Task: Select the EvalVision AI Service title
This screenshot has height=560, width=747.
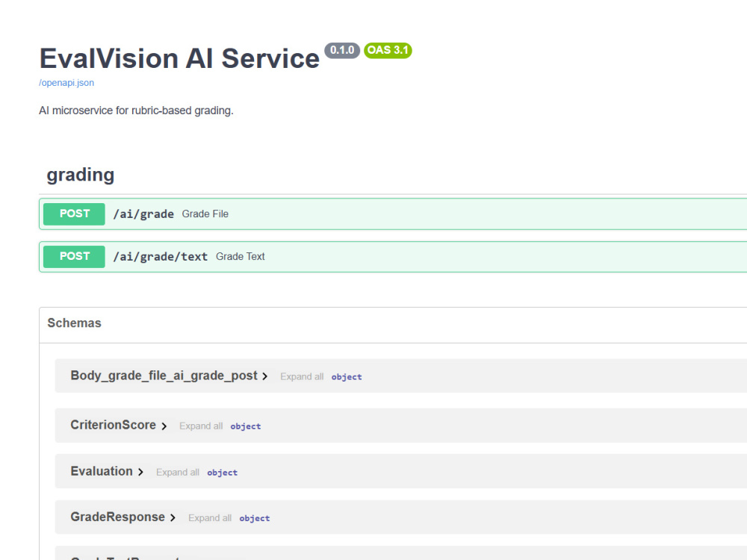Action: [x=179, y=58]
